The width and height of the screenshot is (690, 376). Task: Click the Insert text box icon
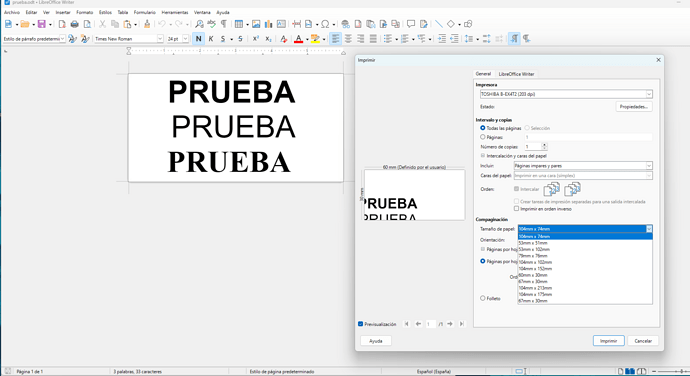(281, 24)
